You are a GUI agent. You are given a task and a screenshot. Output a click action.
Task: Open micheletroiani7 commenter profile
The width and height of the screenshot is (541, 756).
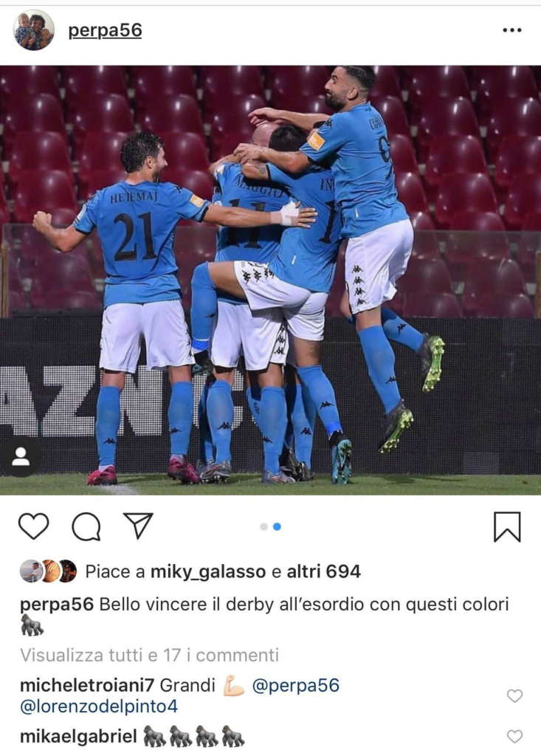(x=87, y=685)
